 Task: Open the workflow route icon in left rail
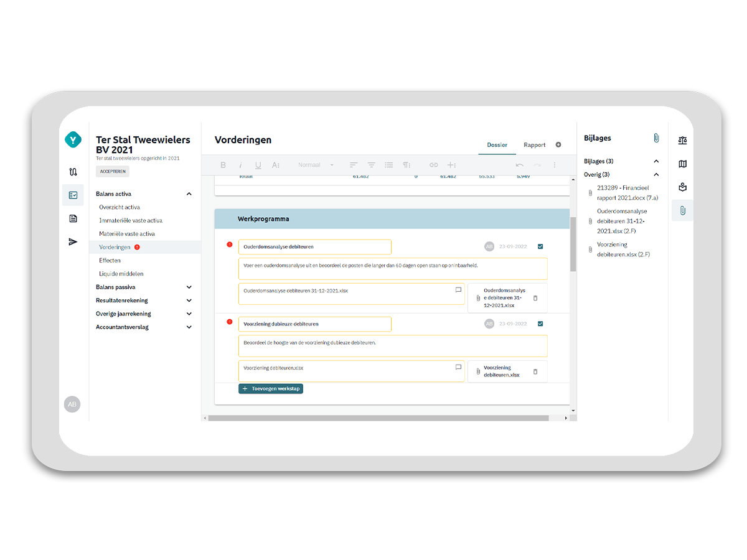(73, 172)
